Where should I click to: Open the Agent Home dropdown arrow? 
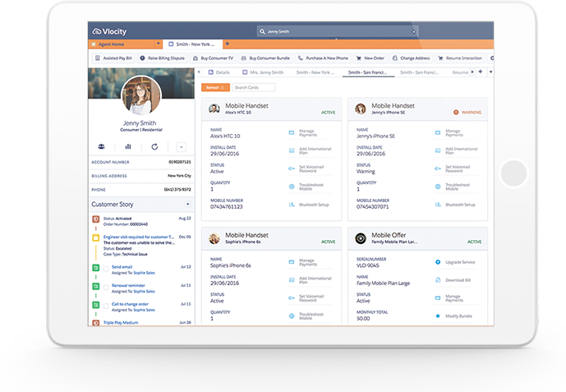point(158,44)
